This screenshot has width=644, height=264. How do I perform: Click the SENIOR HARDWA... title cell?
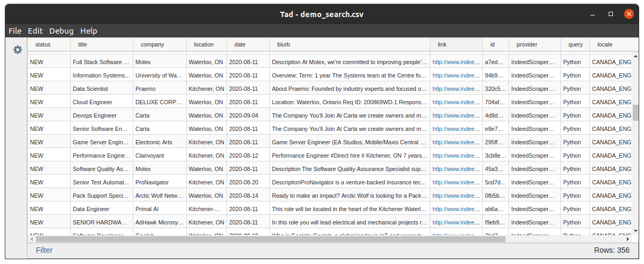tap(102, 222)
